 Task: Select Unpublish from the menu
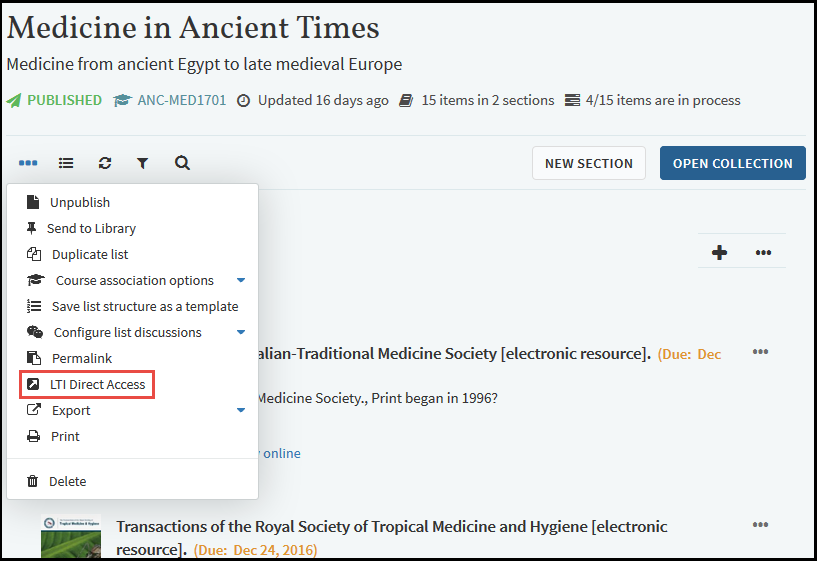[80, 203]
